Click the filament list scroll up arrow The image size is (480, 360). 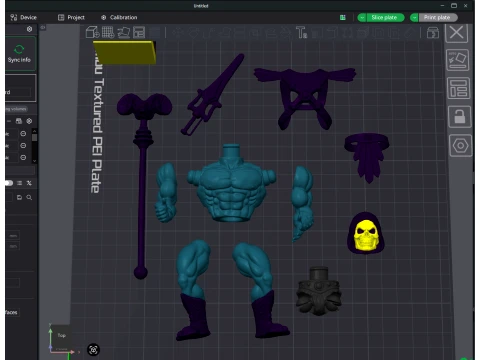(x=34, y=131)
